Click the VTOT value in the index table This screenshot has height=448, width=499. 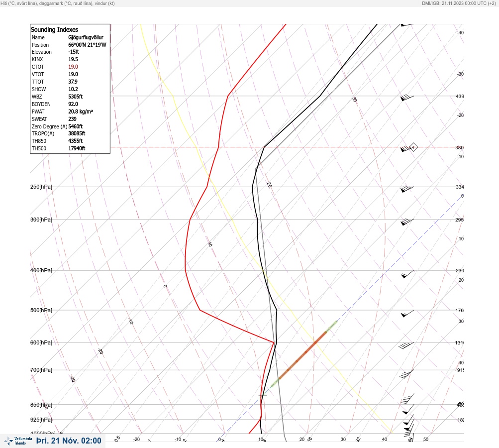(x=73, y=74)
